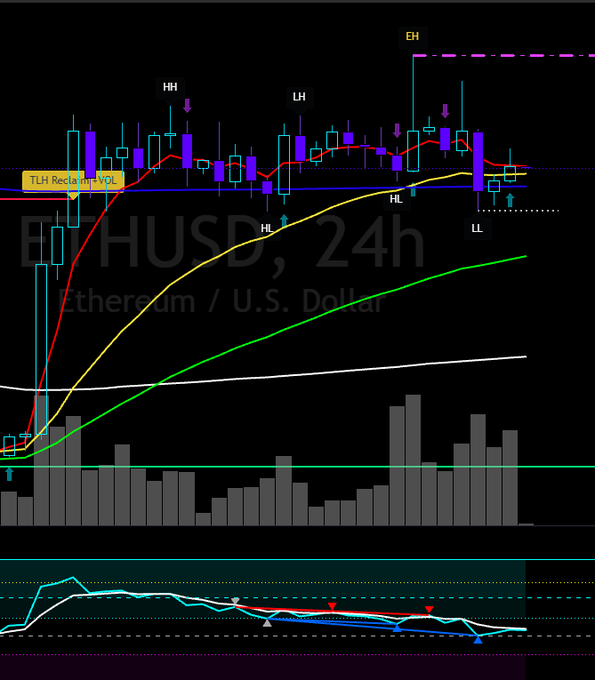The width and height of the screenshot is (595, 680).
Task: Select the blue divergence line on the oscillator
Action: click(373, 627)
